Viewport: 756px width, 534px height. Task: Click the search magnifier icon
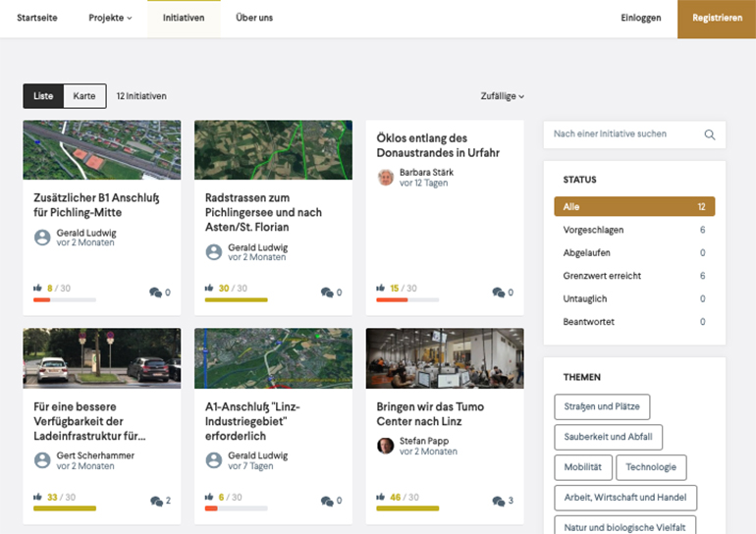pyautogui.click(x=710, y=134)
